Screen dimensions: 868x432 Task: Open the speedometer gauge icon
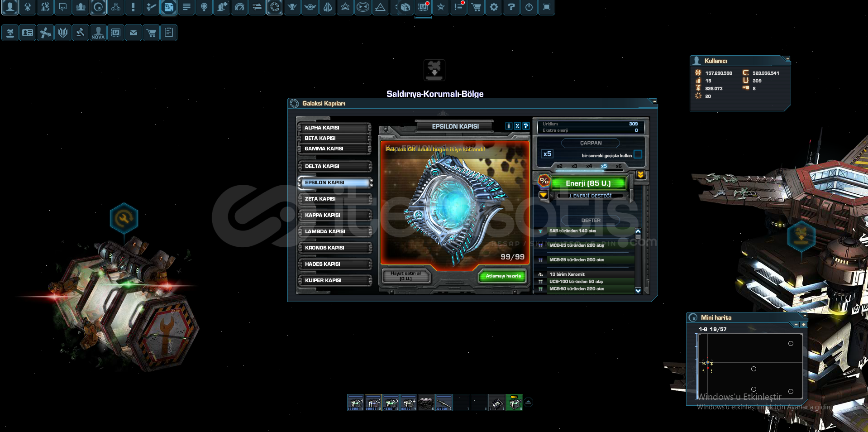(239, 7)
